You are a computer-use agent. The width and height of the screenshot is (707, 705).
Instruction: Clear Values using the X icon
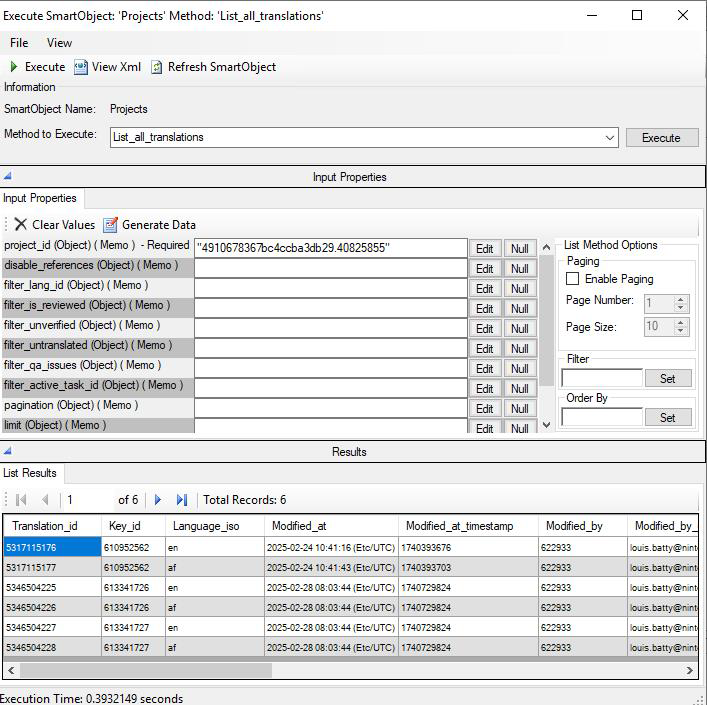pos(20,225)
